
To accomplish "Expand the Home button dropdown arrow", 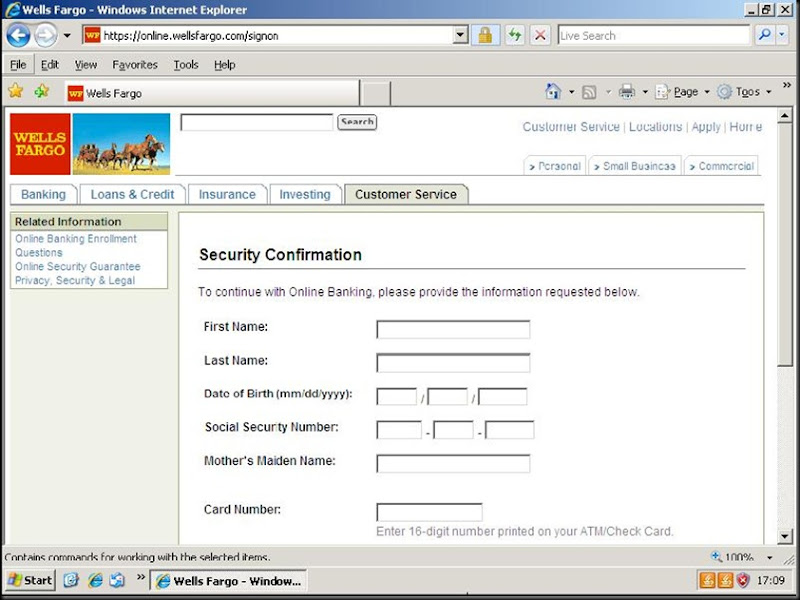I will [571, 92].
